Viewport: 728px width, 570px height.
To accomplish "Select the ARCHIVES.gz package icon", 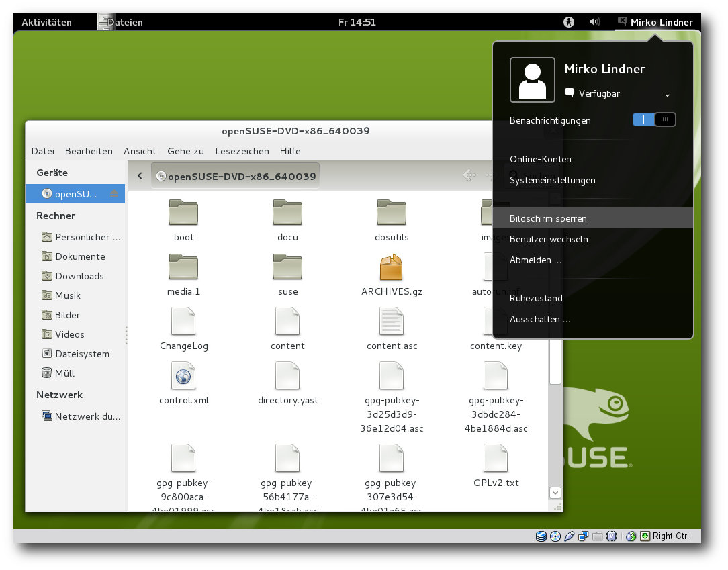I will point(392,267).
